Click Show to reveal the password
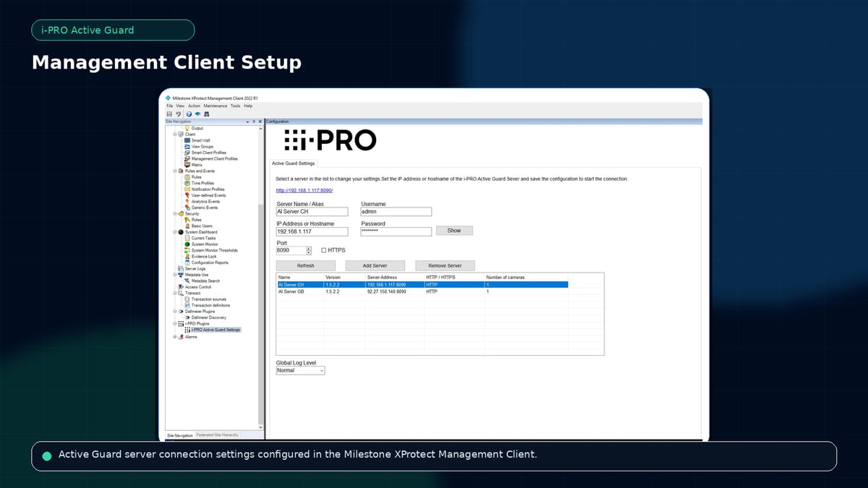The height and width of the screenshot is (488, 868). [x=454, y=231]
